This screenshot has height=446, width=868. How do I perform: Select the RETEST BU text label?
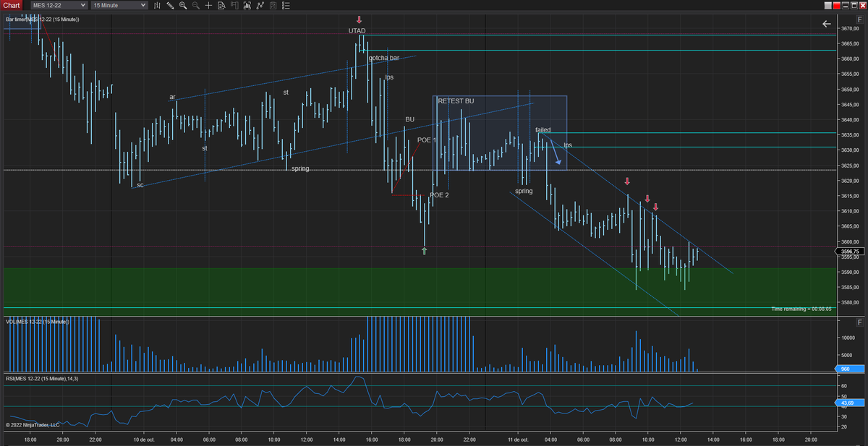pos(456,101)
